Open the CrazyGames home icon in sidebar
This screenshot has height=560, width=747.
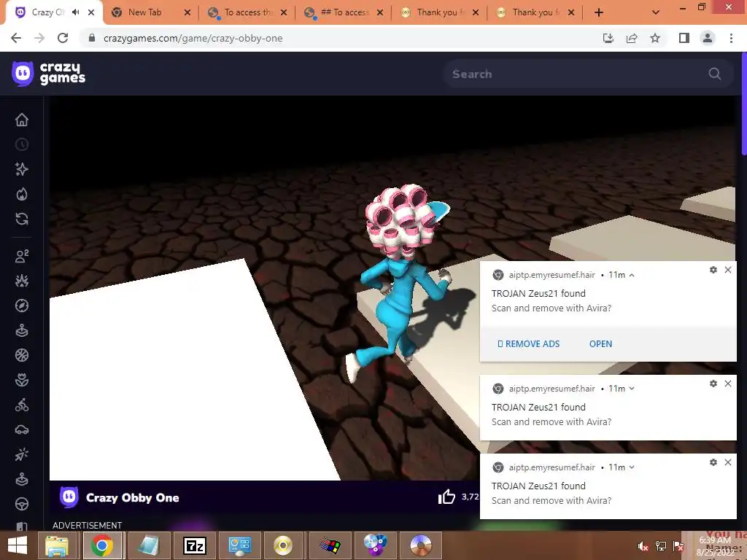[21, 120]
